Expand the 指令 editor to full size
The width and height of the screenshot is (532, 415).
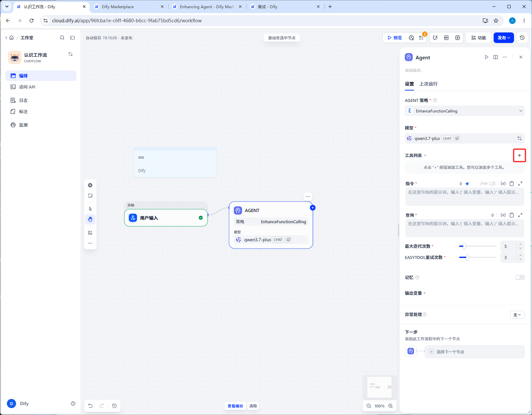520,184
